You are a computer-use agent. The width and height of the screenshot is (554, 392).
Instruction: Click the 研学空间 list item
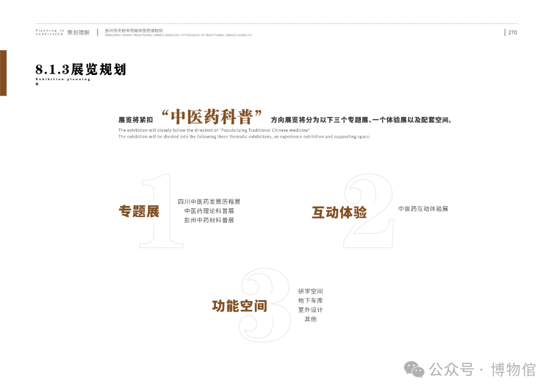pos(310,291)
